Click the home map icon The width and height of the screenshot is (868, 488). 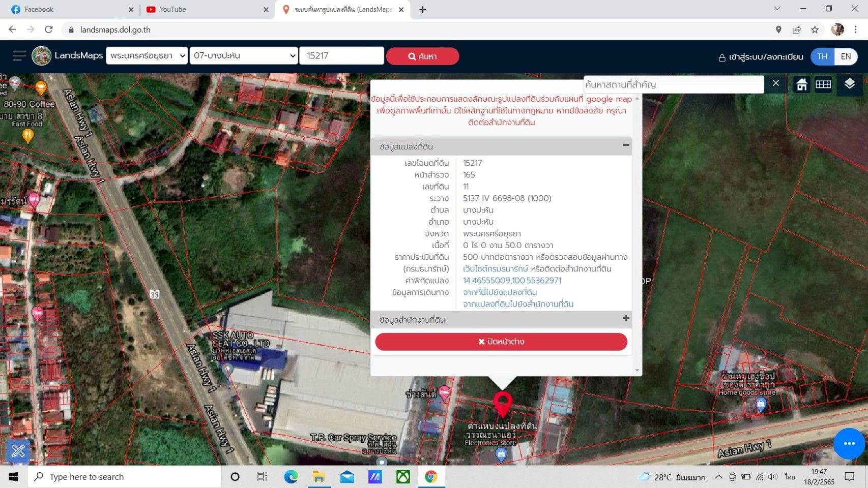pyautogui.click(x=802, y=84)
